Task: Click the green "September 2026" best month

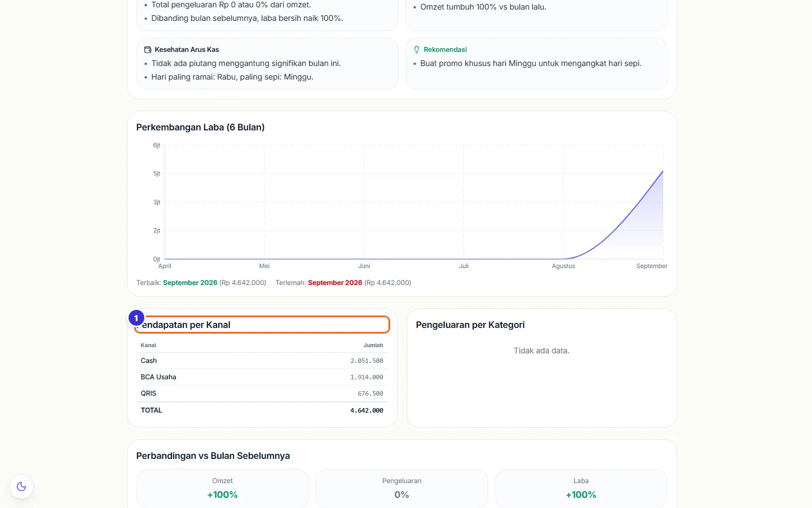Action: coord(190,283)
